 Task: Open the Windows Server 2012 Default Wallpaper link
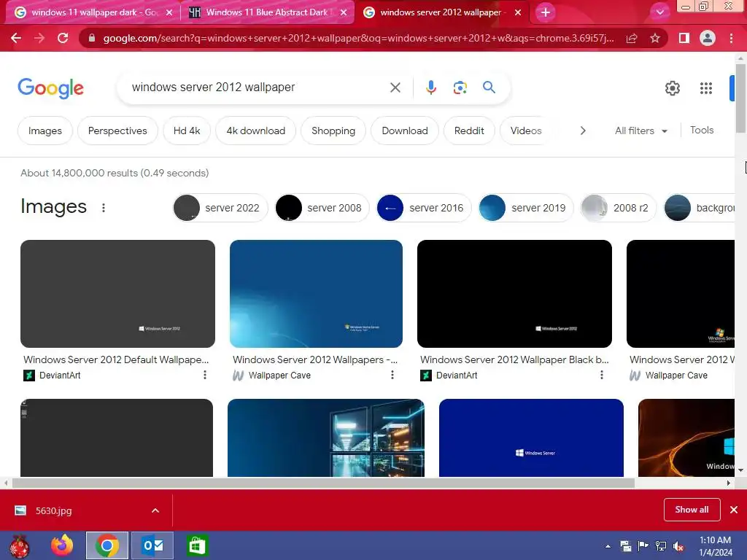tap(116, 359)
